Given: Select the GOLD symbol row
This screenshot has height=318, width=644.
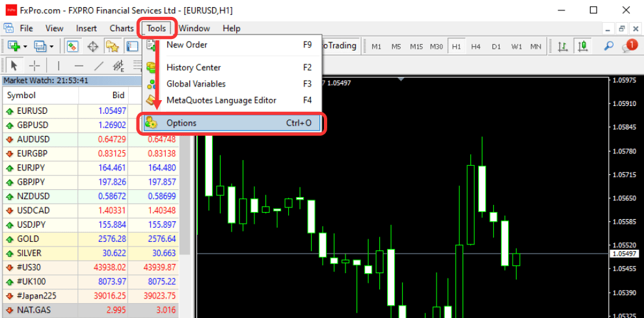Looking at the screenshot, I should (91, 239).
